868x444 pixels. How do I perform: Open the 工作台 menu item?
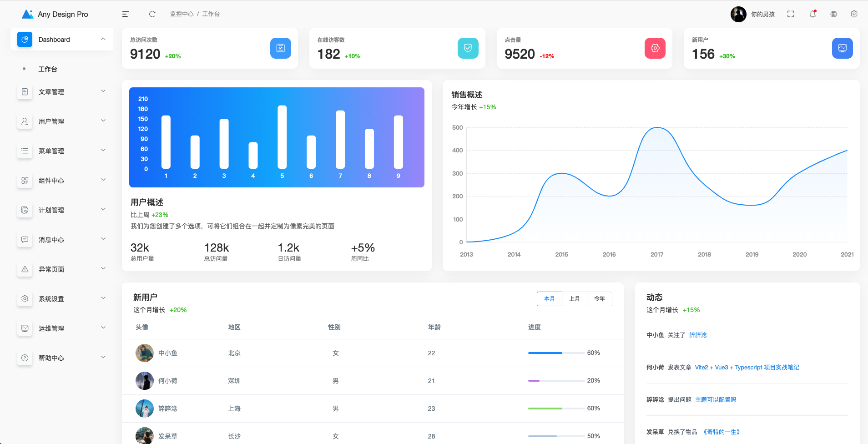[48, 69]
